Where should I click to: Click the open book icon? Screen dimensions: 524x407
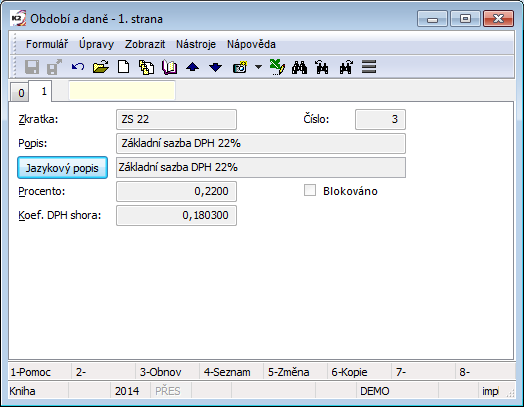[x=170, y=67]
